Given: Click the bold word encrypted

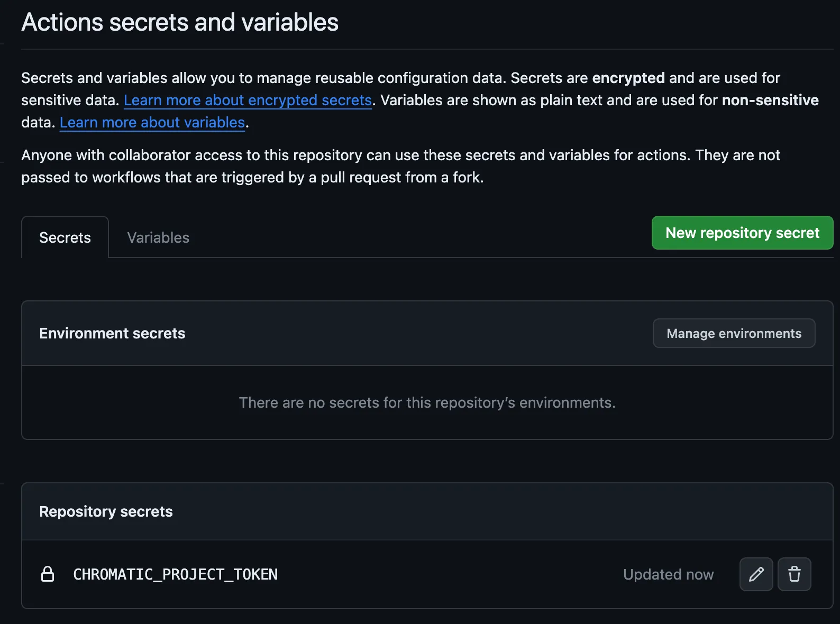Looking at the screenshot, I should [x=628, y=78].
